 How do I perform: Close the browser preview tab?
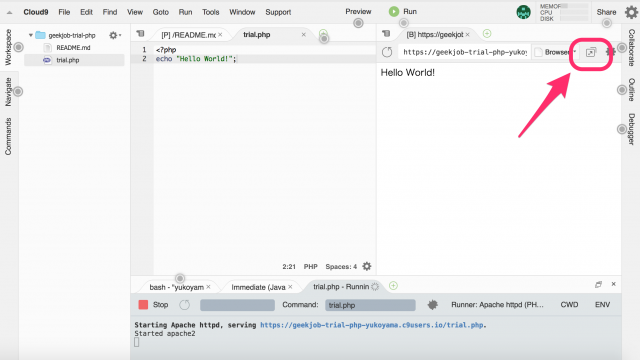tap(467, 35)
